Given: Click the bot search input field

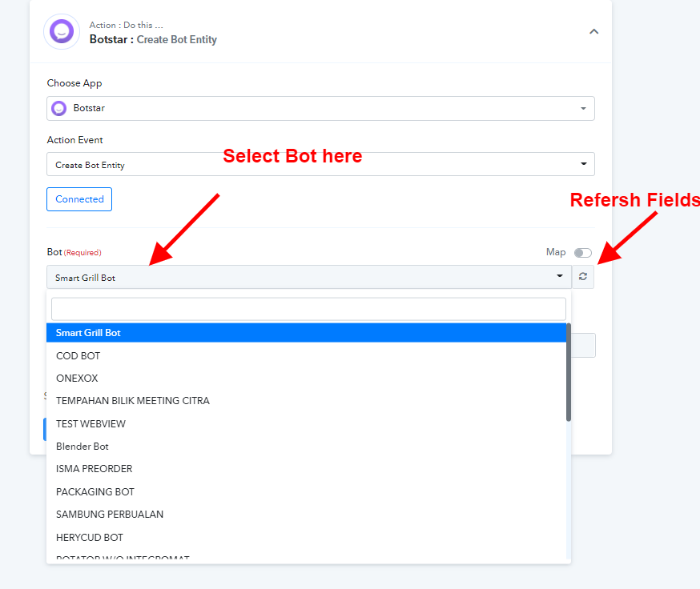Looking at the screenshot, I should tap(308, 309).
